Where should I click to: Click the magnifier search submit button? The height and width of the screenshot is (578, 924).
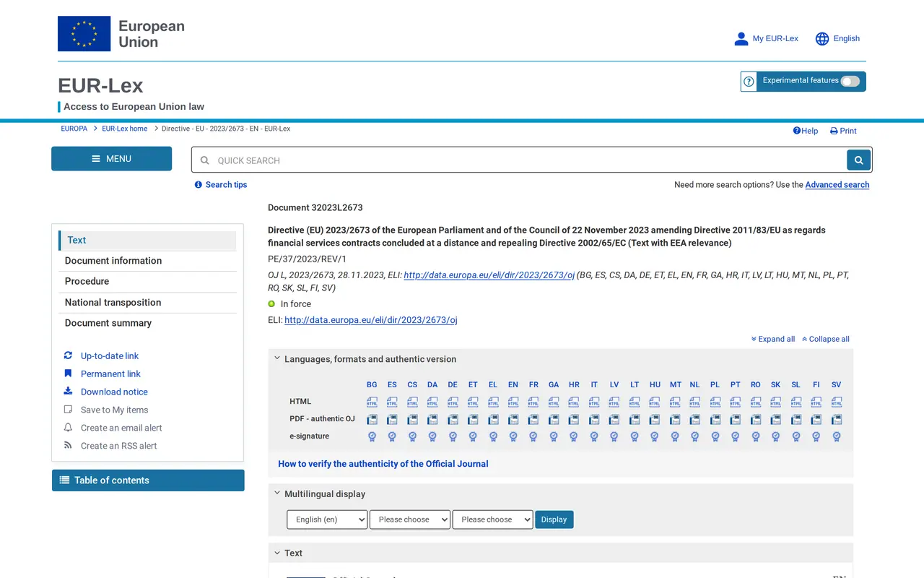coord(858,160)
